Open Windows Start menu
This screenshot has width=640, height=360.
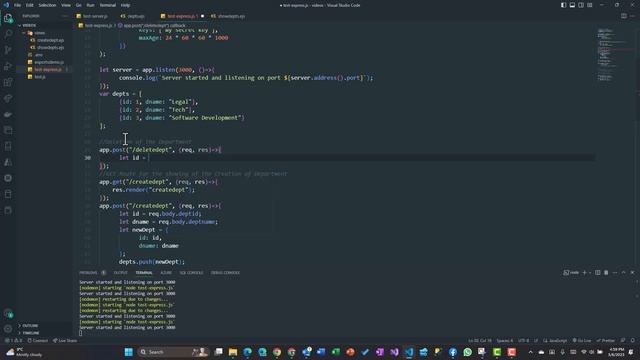pyautogui.click(x=129, y=352)
